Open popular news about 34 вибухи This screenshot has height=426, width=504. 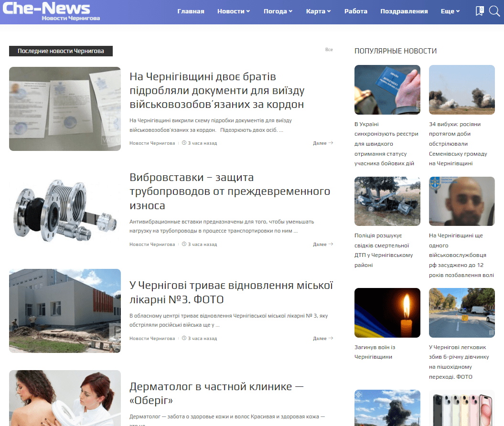[458, 144]
